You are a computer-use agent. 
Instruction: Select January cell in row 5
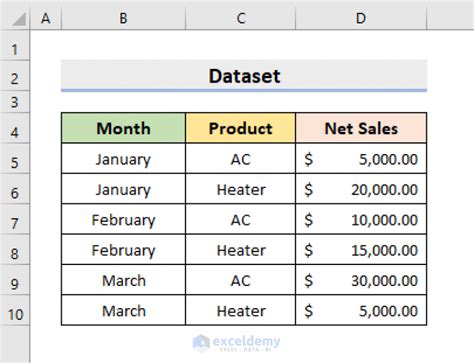click(x=123, y=159)
